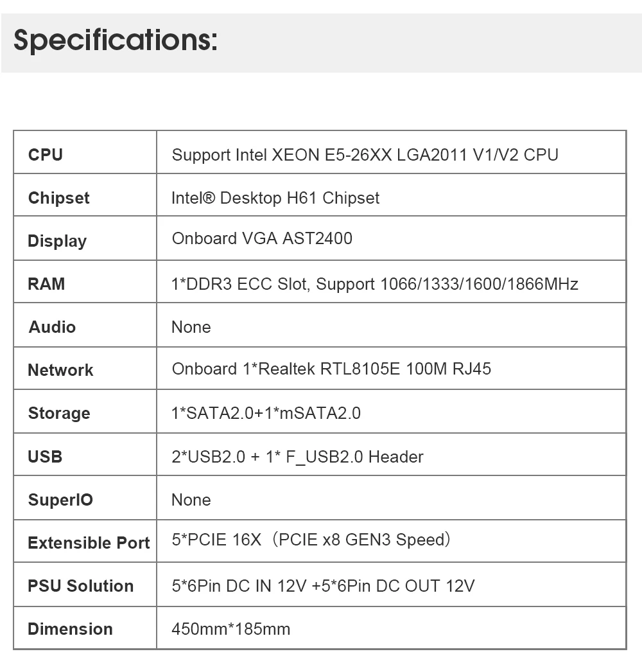
Task: Click the Chipset row label
Action: point(59,198)
